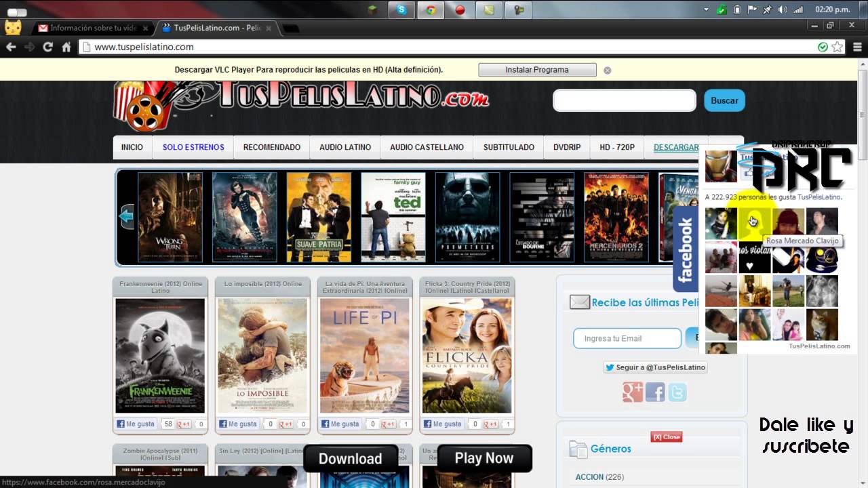Open the volume speaker tray icon
This screenshot has height=488, width=868.
click(x=783, y=9)
